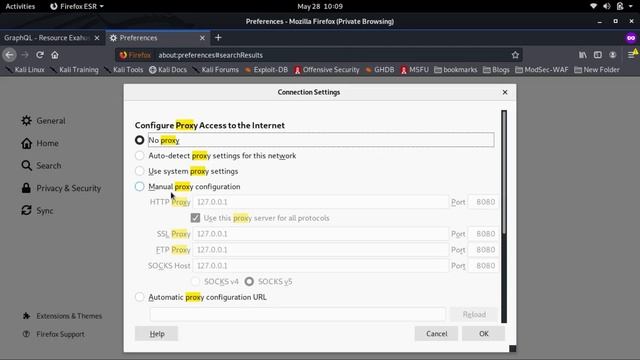Open the Sync preferences category
The width and height of the screenshot is (640, 360).
click(37, 210)
